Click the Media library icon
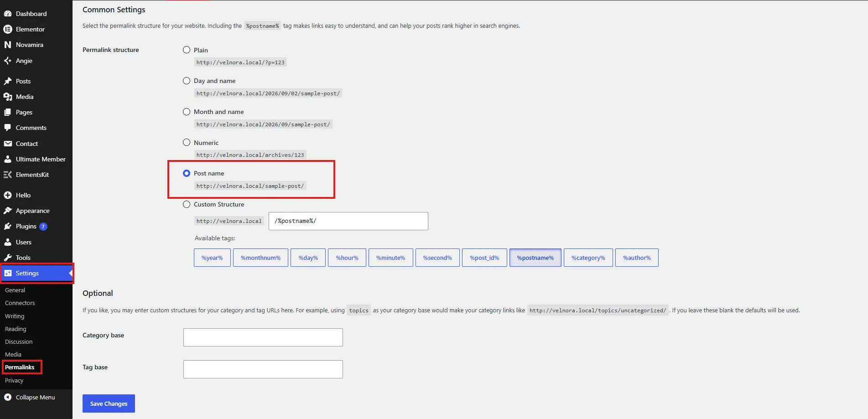The image size is (868, 419). pos(8,97)
